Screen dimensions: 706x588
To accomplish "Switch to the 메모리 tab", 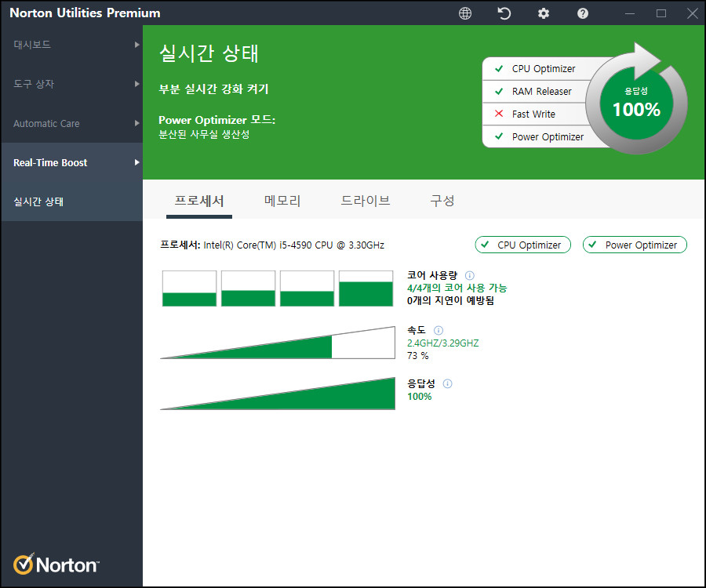I will 282,201.
